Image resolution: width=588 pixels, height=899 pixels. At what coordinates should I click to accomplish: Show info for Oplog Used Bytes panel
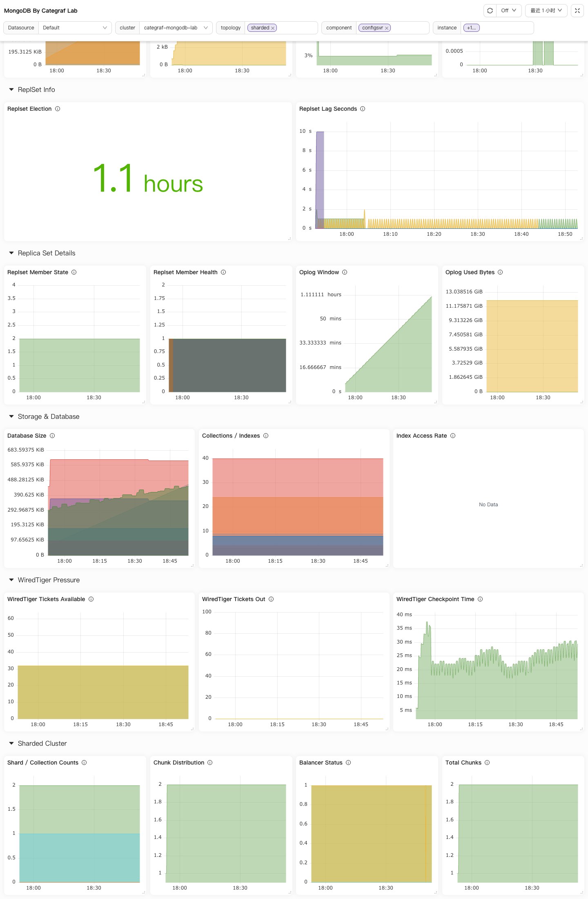(500, 272)
